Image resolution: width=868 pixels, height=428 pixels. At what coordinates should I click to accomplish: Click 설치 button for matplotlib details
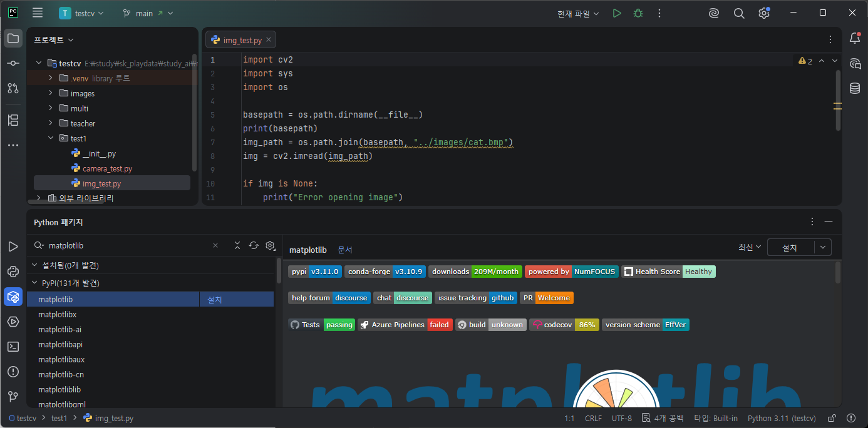(x=790, y=247)
